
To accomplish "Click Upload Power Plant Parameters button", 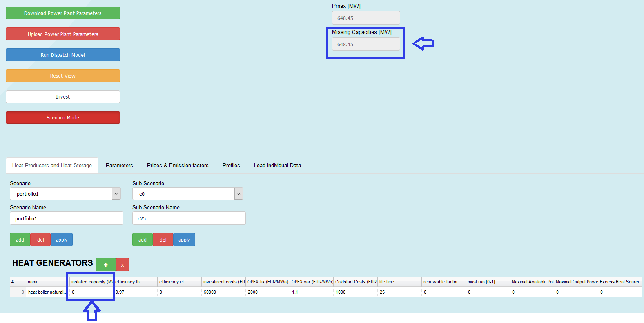I will (63, 34).
